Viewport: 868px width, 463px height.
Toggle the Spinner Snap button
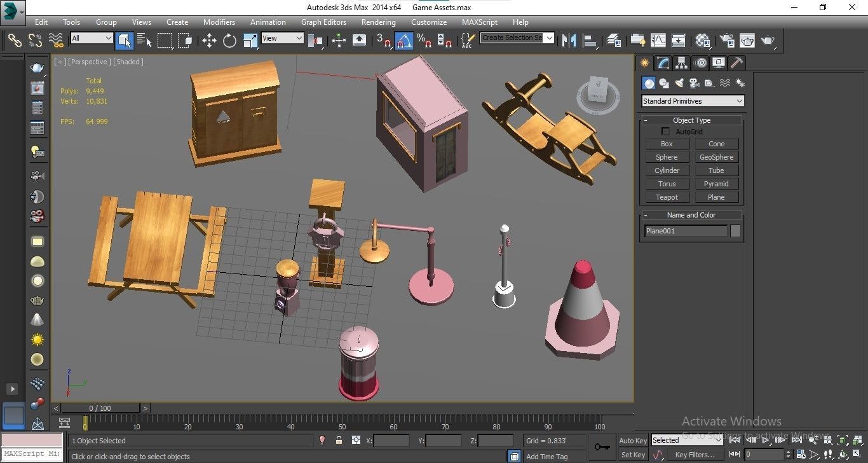coord(445,41)
